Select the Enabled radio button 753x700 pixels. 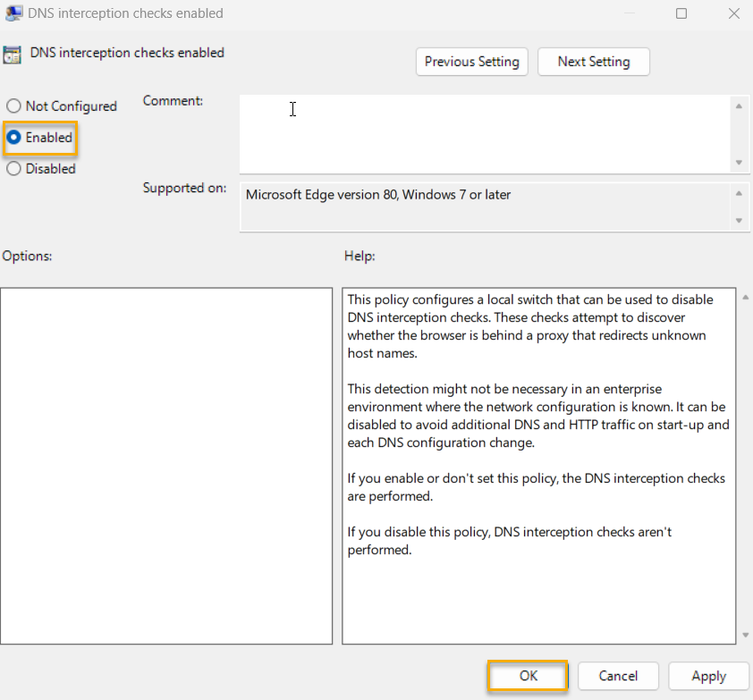click(x=13, y=137)
